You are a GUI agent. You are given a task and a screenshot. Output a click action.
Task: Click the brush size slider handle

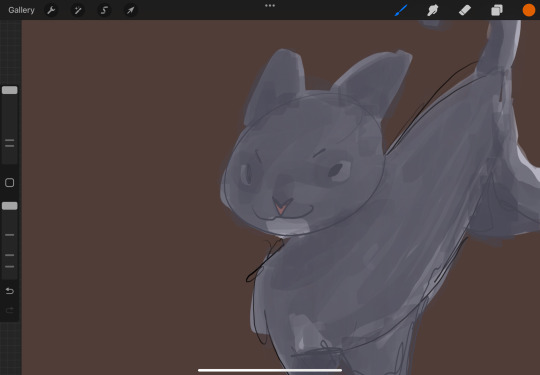tap(10, 90)
